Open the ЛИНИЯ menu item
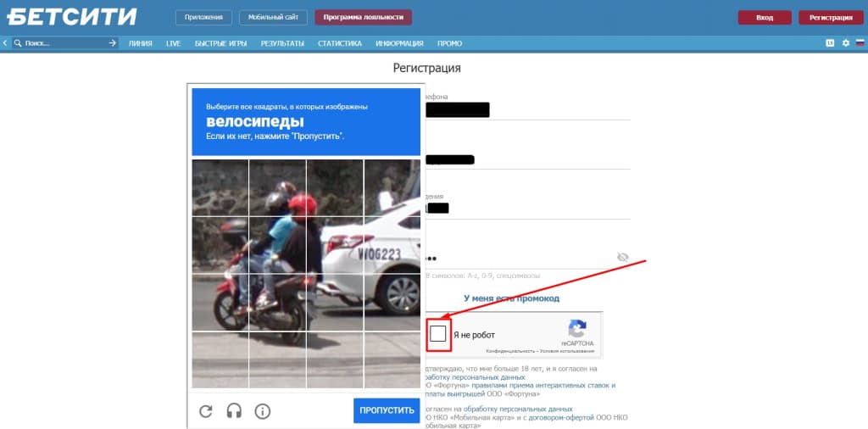The width and height of the screenshot is (868, 429). pos(141,44)
